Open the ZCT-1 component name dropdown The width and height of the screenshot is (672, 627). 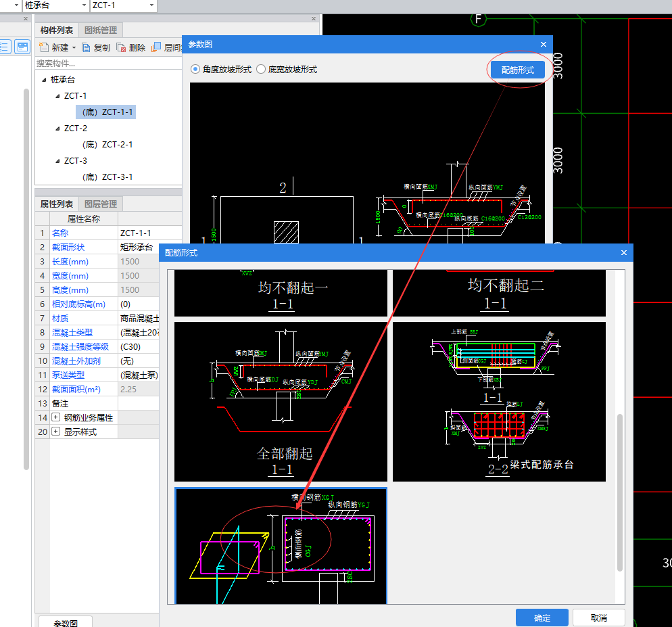click(x=151, y=5)
